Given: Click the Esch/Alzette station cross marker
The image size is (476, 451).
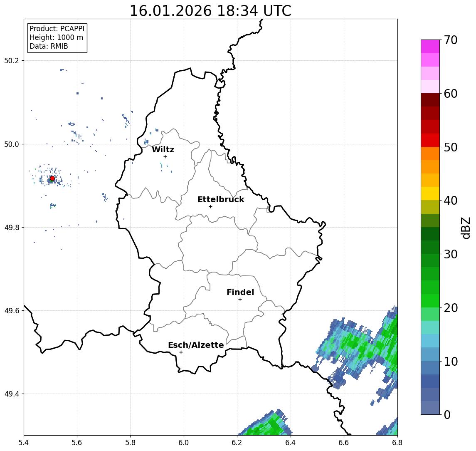Looking at the screenshot, I should click(x=181, y=352).
